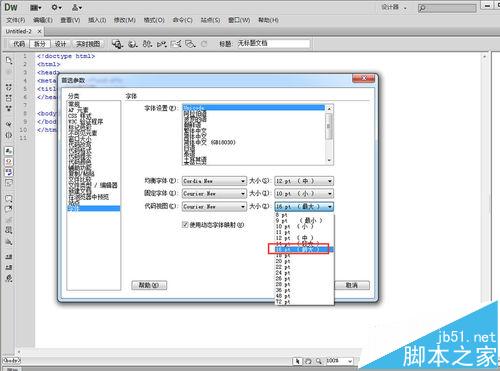Open the Site management icon menu
Viewport: 500px width, 371px height.
(77, 7)
